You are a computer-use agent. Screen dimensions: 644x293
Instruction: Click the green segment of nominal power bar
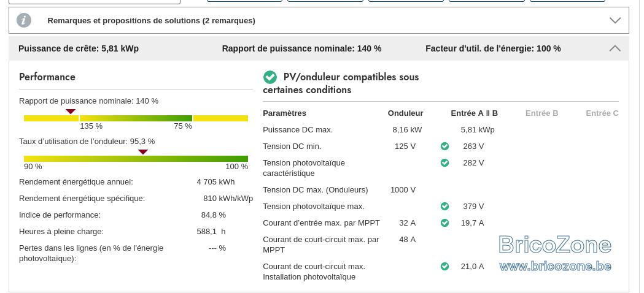[136, 118]
